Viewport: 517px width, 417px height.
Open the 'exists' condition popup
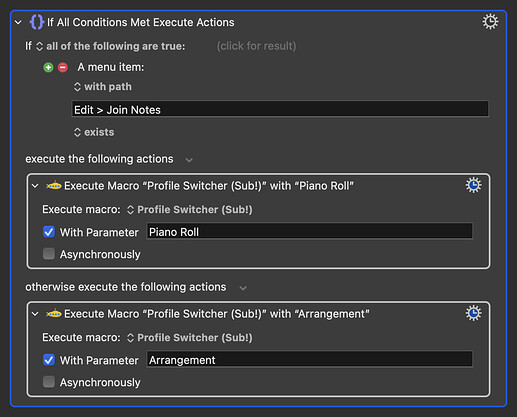(94, 132)
